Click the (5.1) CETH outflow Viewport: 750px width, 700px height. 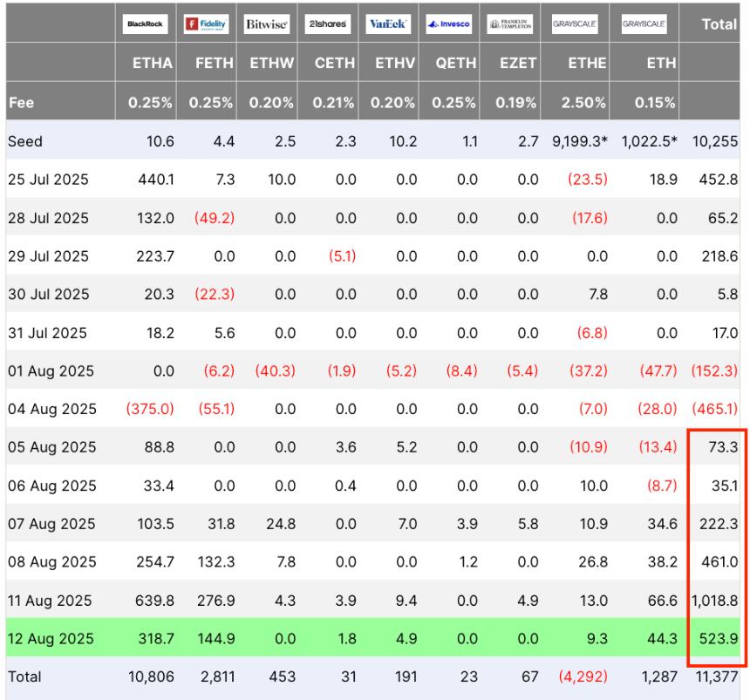pos(342,256)
